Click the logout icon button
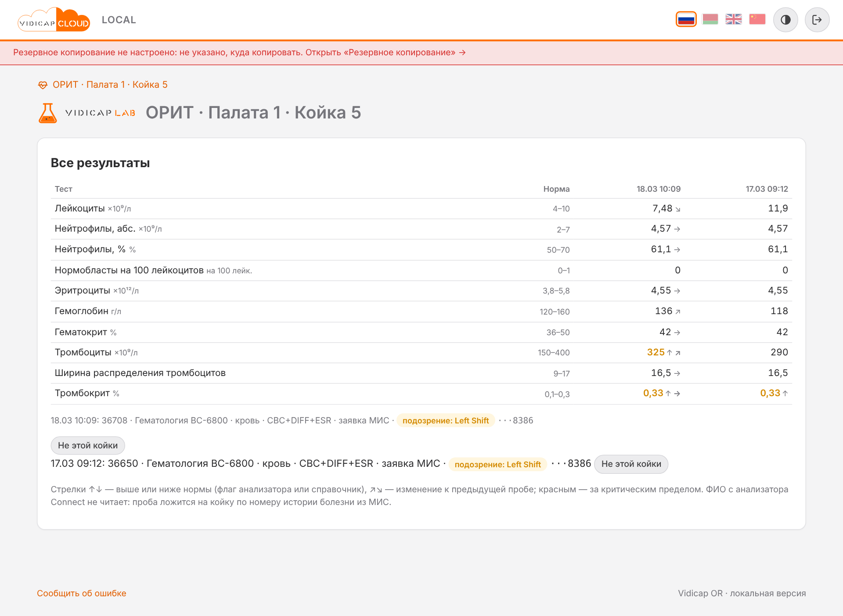The height and width of the screenshot is (616, 843). (x=817, y=20)
